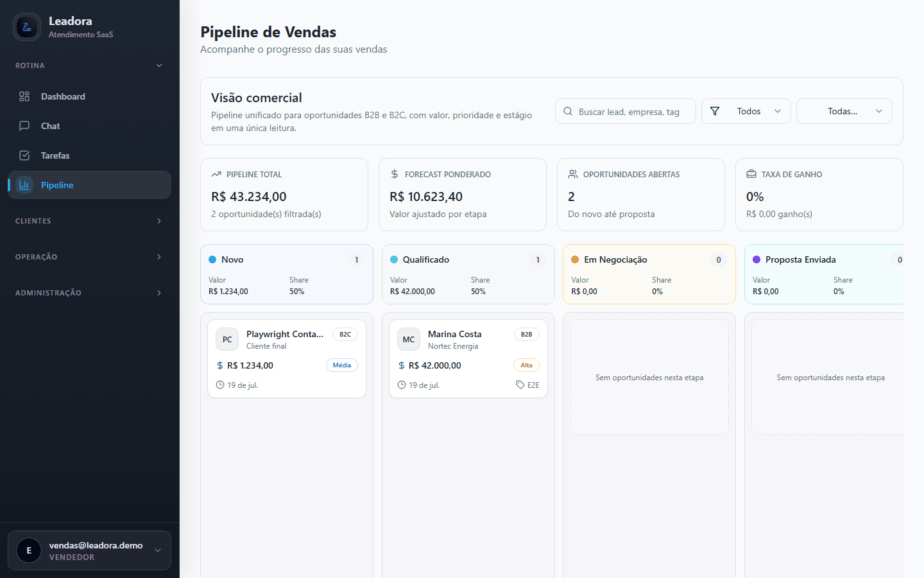Click the R$ 10.623,40 forecast value

[426, 197]
